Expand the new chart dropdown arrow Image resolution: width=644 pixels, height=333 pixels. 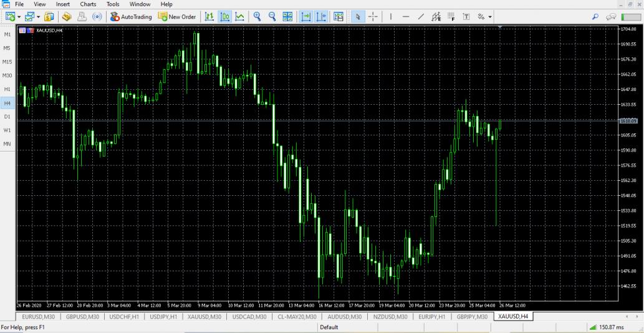(x=20, y=17)
